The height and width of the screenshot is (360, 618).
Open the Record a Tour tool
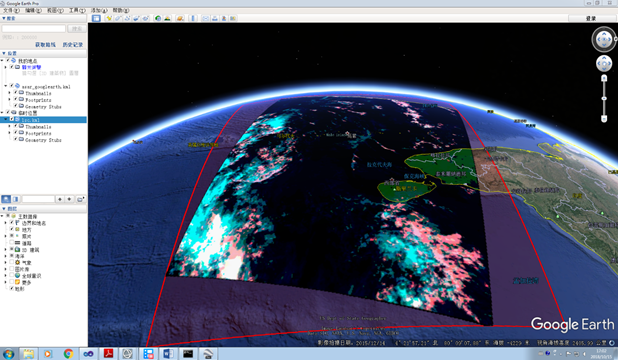coord(145,18)
